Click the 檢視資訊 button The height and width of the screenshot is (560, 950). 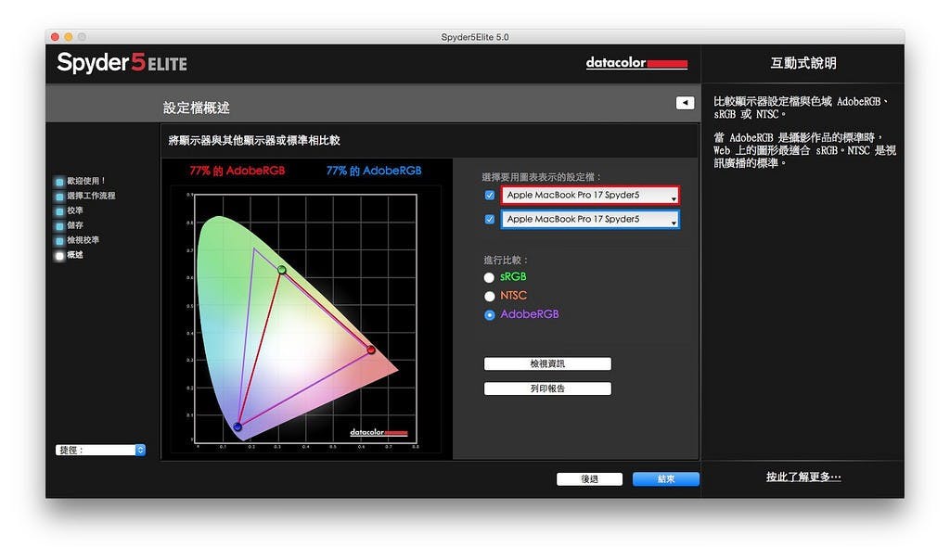click(x=547, y=363)
